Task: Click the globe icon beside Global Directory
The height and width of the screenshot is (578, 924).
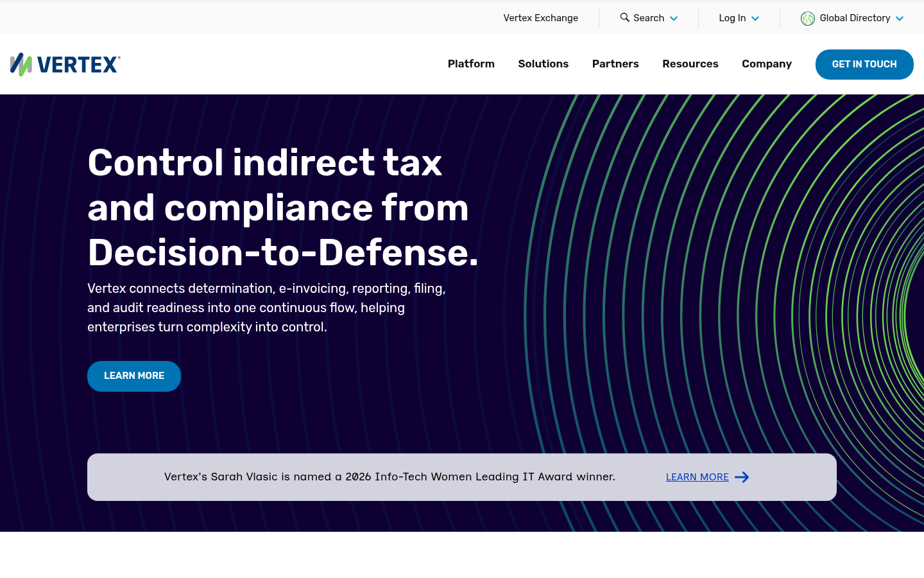Action: point(808,19)
